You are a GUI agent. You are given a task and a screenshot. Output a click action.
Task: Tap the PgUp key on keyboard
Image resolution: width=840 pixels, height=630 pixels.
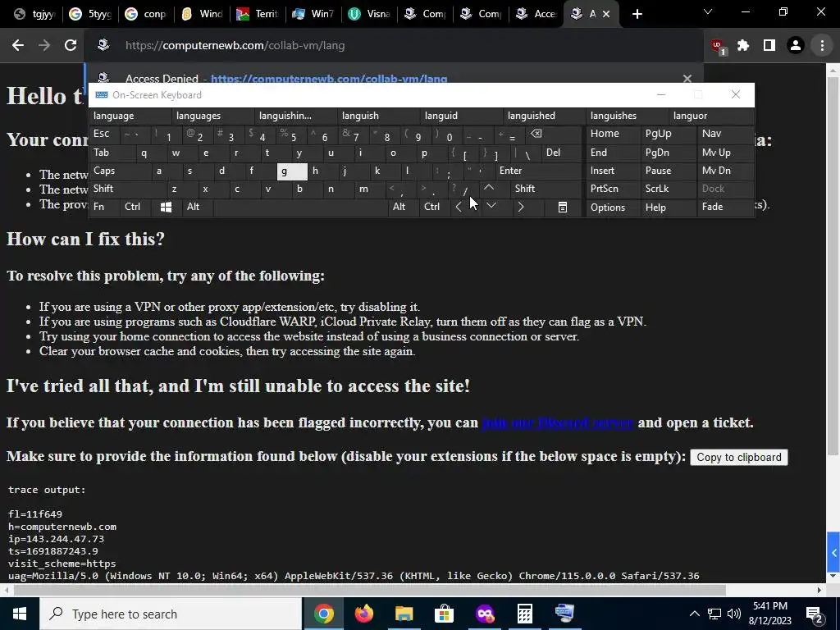point(668,134)
